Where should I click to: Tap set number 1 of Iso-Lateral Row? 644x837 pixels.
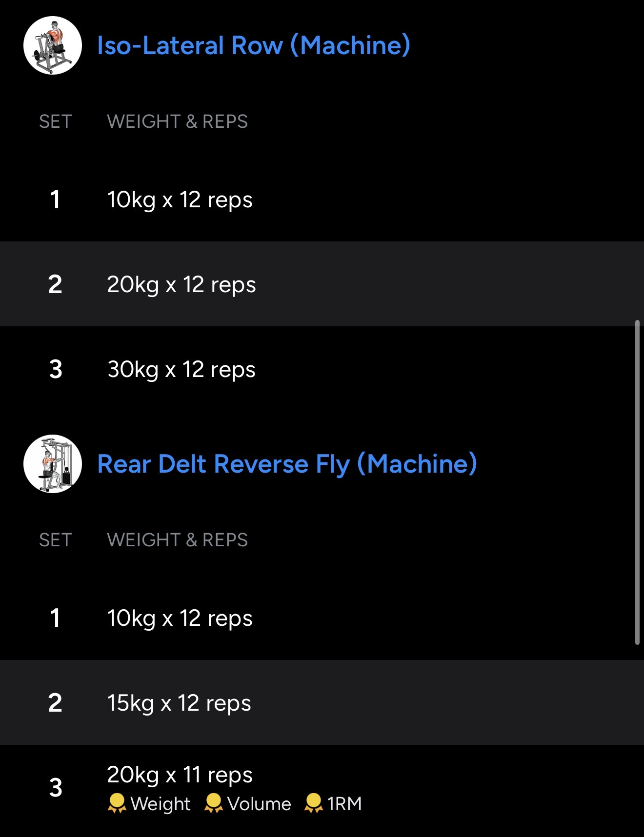click(55, 199)
